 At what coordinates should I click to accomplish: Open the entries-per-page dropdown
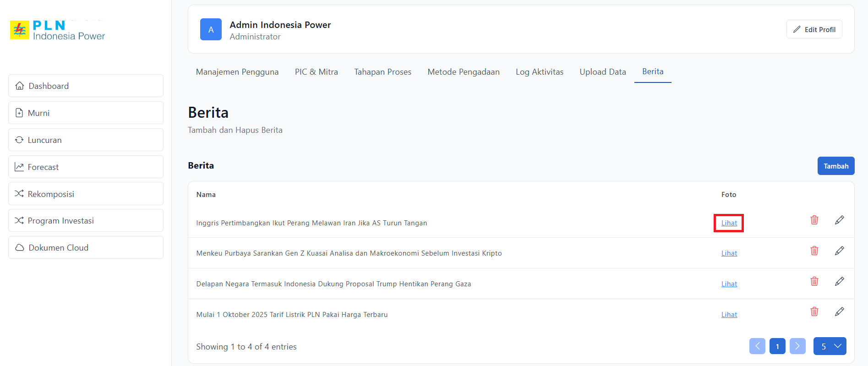pos(830,346)
